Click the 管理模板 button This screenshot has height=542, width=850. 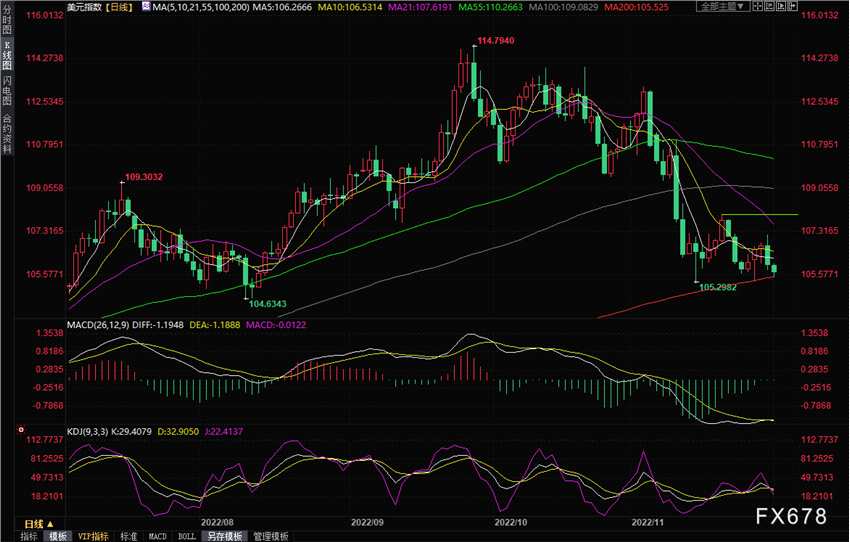point(271,536)
